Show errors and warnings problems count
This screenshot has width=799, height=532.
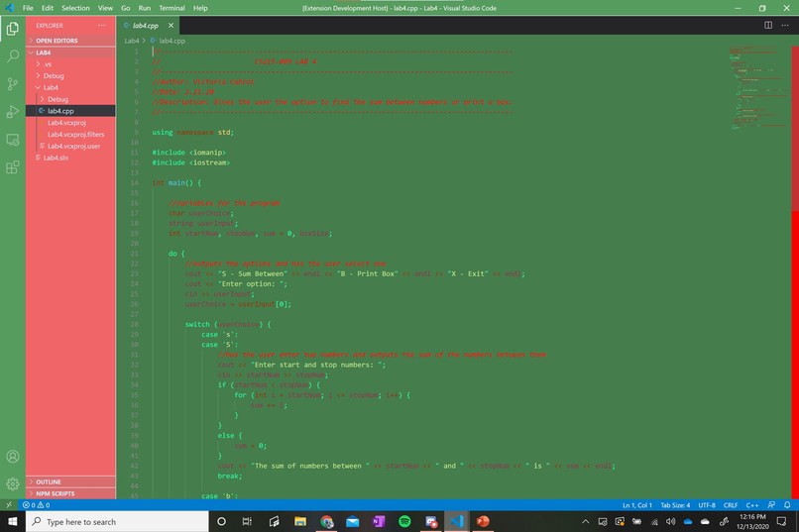36,505
